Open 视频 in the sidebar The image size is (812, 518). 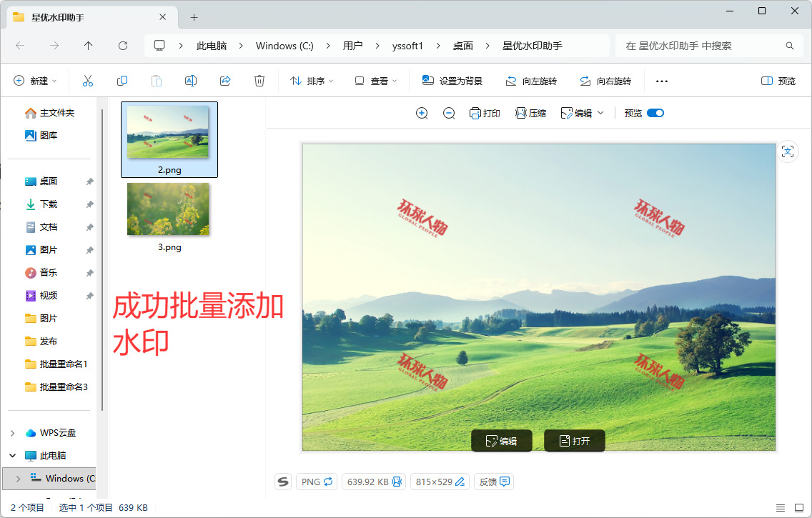[41, 296]
